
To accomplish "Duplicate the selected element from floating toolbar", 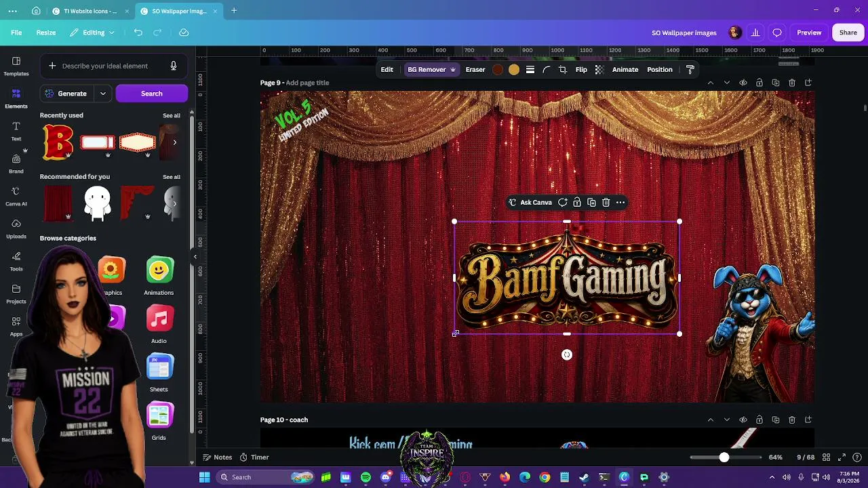I will (591, 203).
